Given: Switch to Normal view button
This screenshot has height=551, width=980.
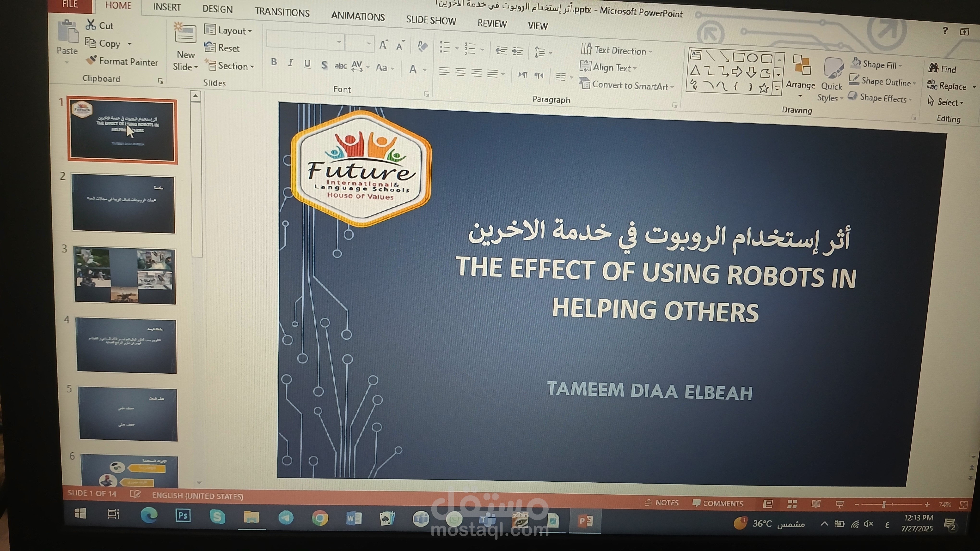Looking at the screenshot, I should point(768,503).
